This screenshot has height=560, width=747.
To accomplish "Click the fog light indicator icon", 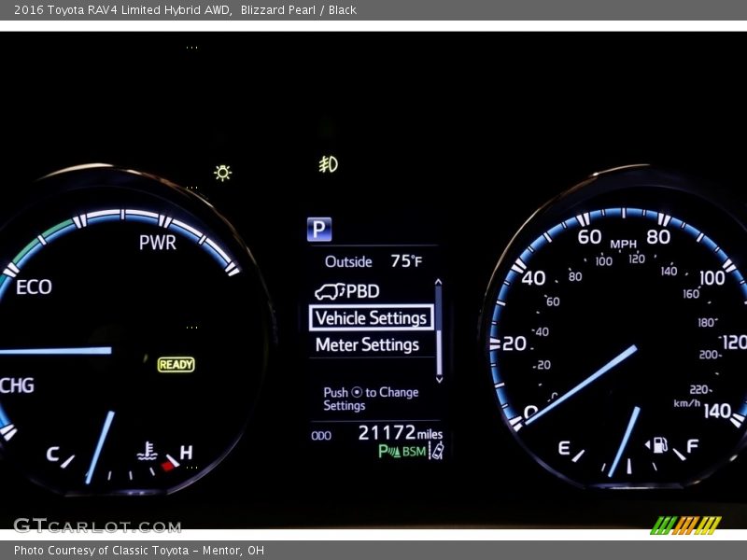I will 328,165.
